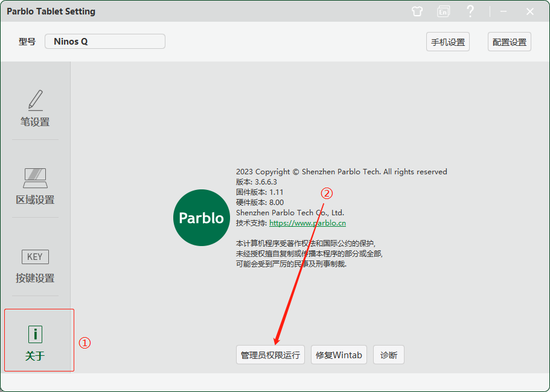This screenshot has height=392, width=550.
Task: Click 修复Wintab button
Action: [339, 355]
